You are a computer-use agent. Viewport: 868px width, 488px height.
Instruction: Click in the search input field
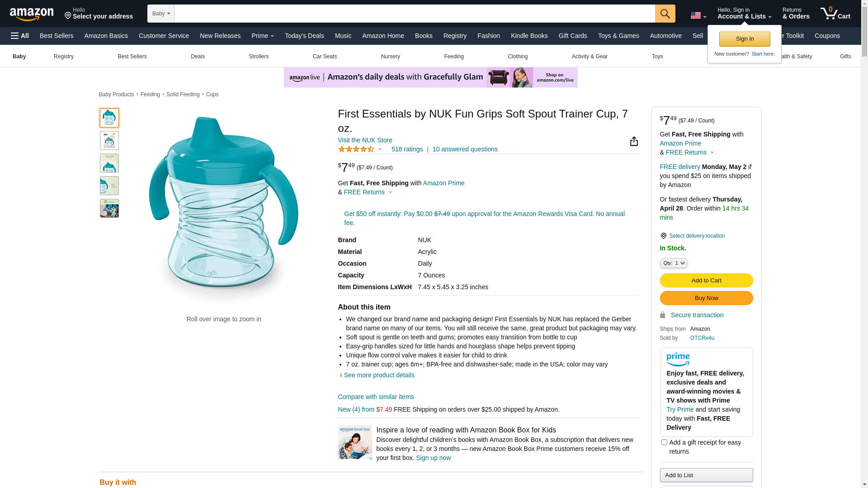(414, 14)
